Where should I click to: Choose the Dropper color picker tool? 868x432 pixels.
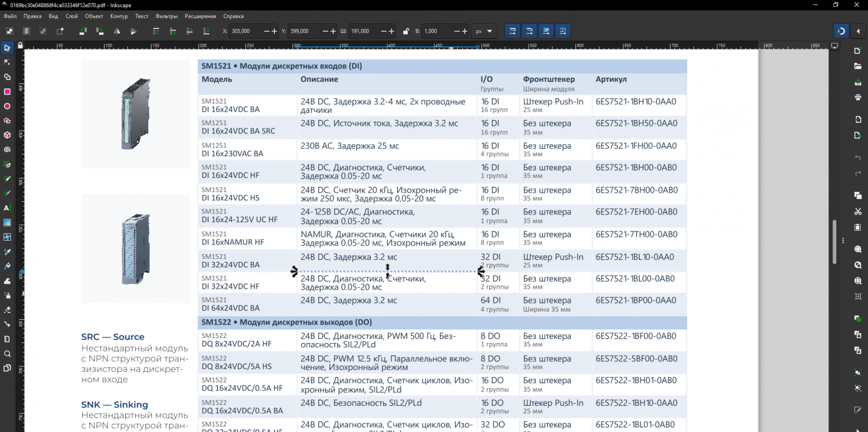7,251
